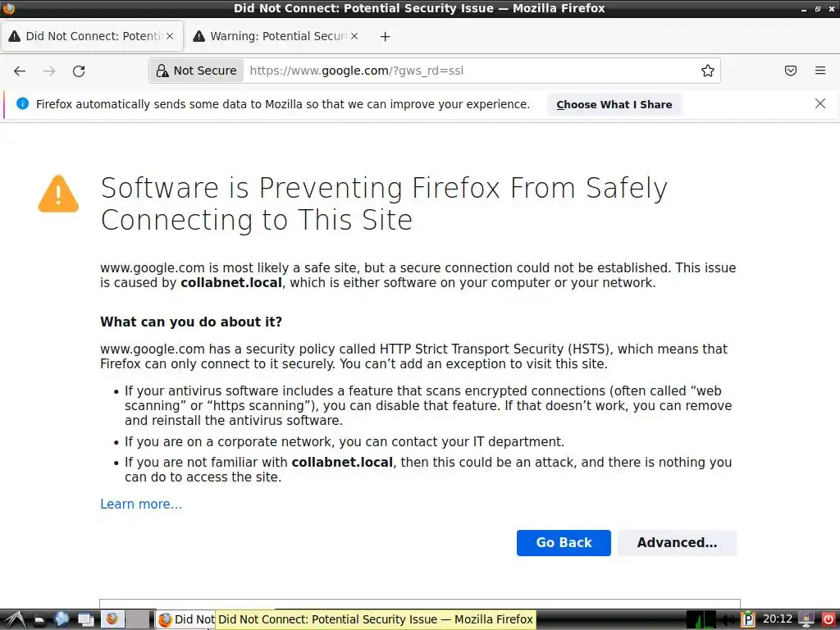The image size is (840, 630).
Task: Click the 'P' tray applet icon
Action: pyautogui.click(x=748, y=620)
